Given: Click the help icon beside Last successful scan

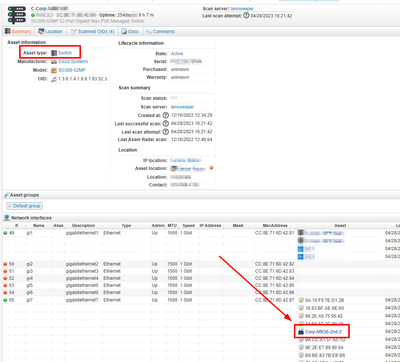Looking at the screenshot, I should [166, 123].
